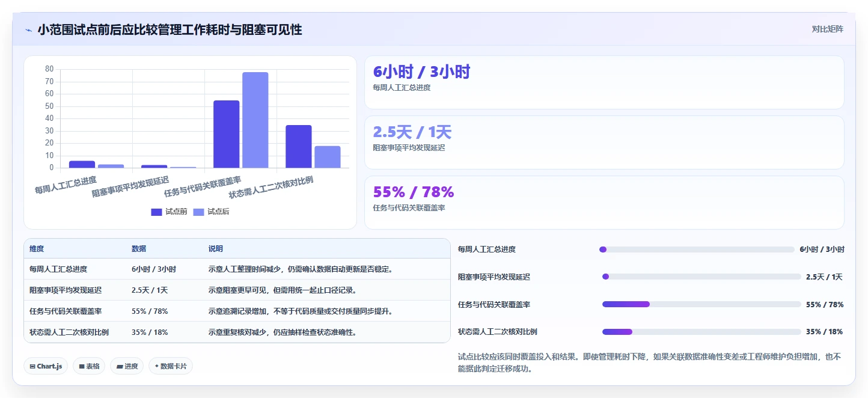Click table value 2.5天 / 1天
This screenshot has width=868, height=398.
point(150,290)
